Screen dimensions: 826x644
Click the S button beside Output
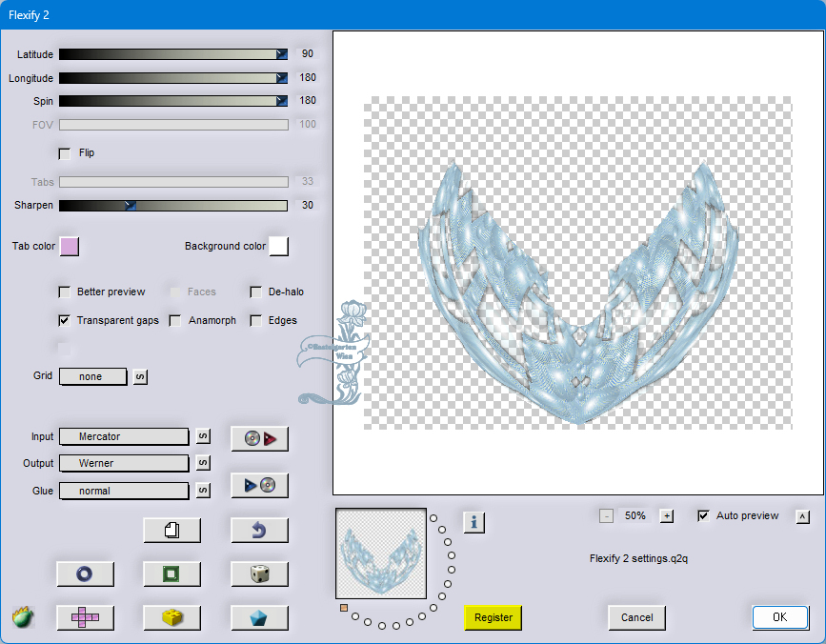tap(203, 463)
